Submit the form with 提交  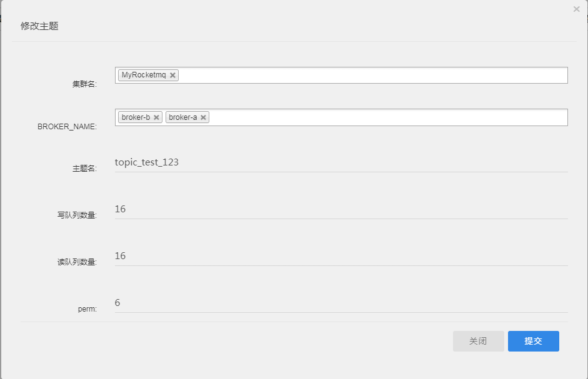533,341
